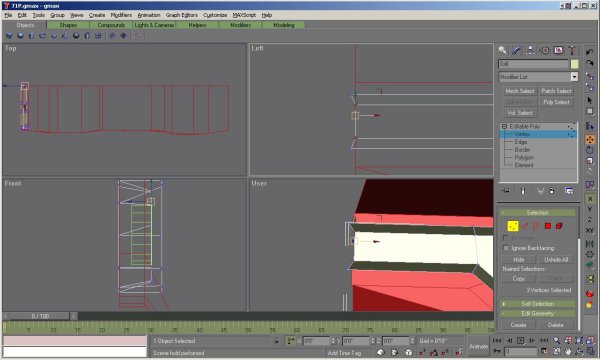Open the Modifier List dropdown
This screenshot has width=600, height=360.
tap(538, 77)
